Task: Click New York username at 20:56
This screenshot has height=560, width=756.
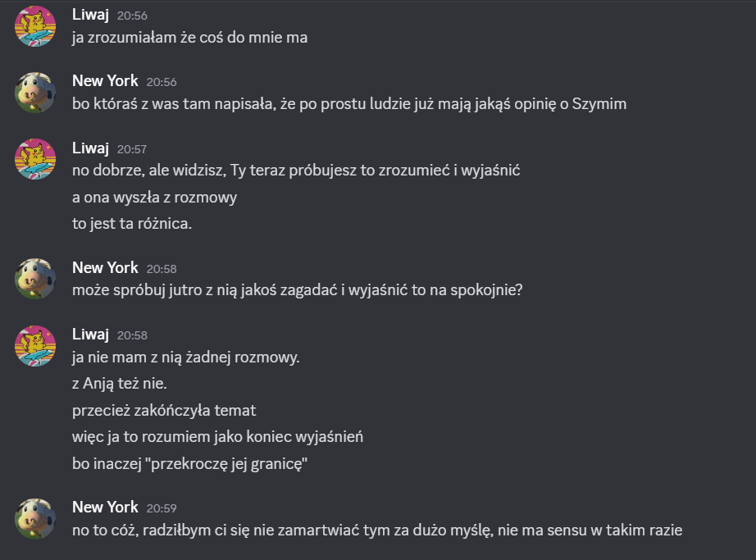Action: click(x=105, y=80)
